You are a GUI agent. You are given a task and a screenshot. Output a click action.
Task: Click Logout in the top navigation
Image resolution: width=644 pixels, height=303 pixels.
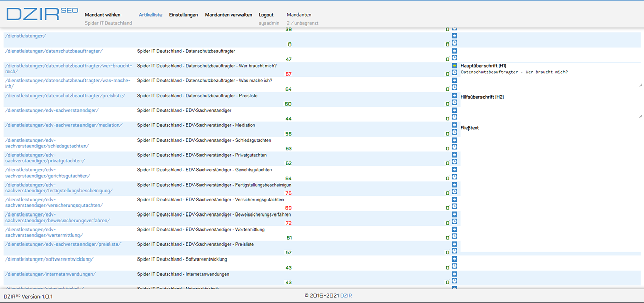pyautogui.click(x=266, y=15)
